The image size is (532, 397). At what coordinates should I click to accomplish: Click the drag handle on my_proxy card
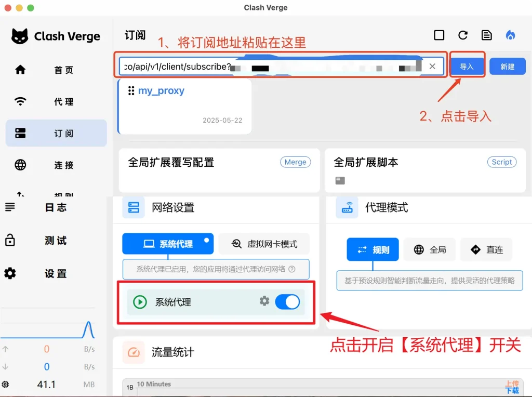pyautogui.click(x=131, y=90)
